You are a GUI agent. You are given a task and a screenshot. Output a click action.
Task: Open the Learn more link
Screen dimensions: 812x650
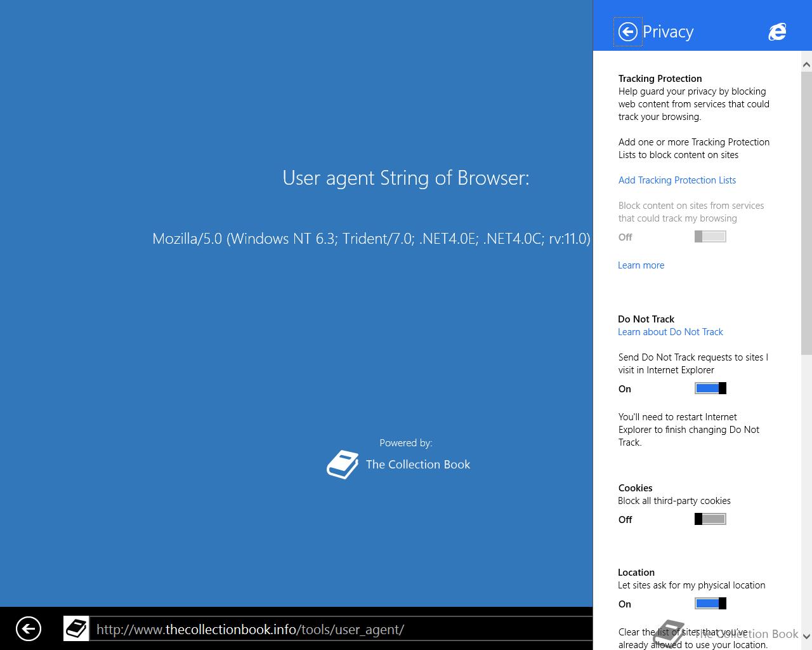coord(641,265)
